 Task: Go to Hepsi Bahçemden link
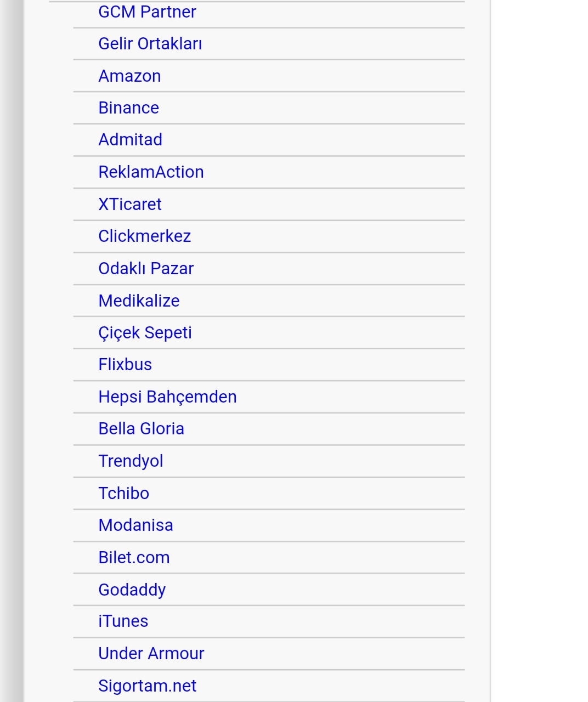click(167, 397)
